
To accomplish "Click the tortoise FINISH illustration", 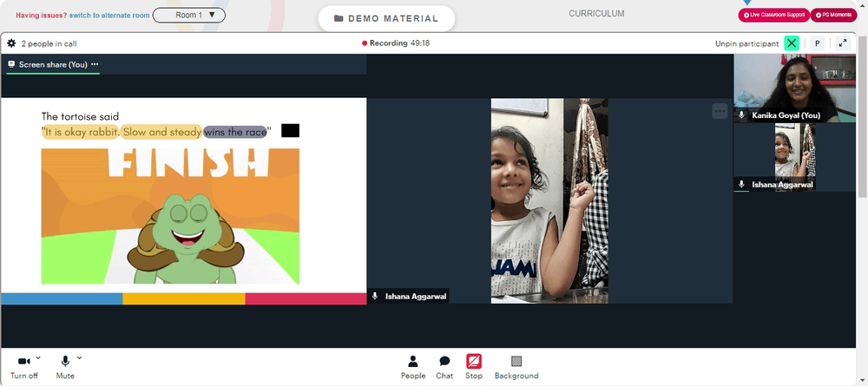I will pyautogui.click(x=170, y=216).
